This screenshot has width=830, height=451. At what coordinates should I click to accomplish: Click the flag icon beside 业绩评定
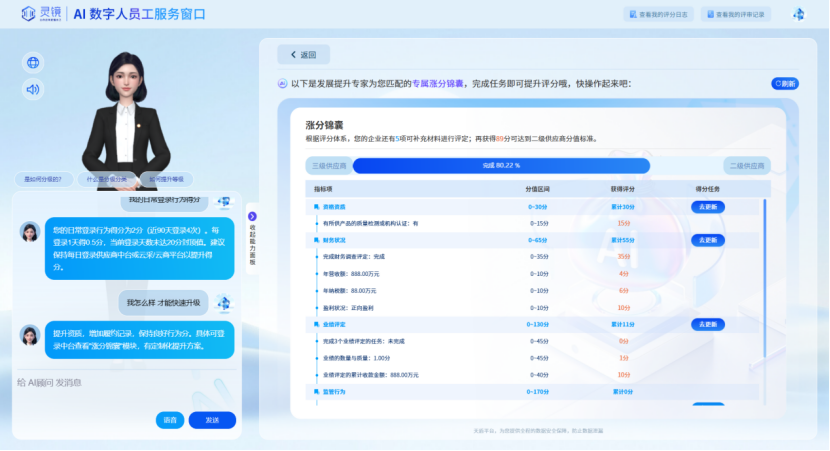[x=317, y=324]
